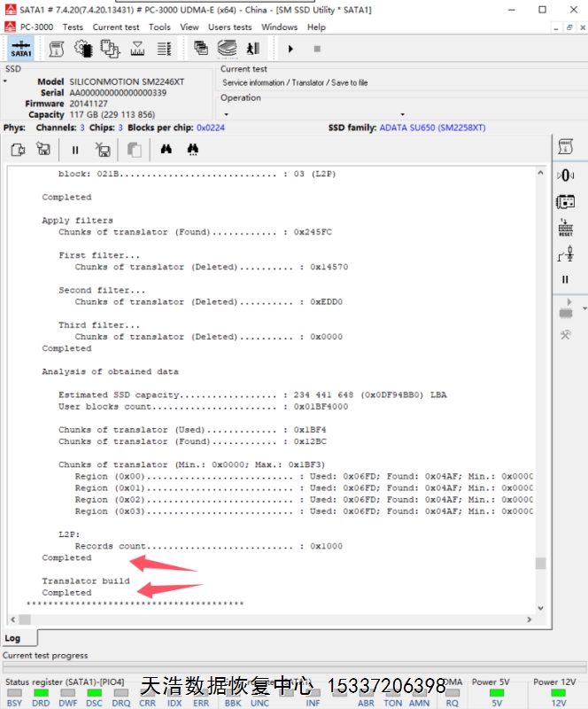Open the Tests menu
This screenshot has width=588, height=709.
click(x=73, y=27)
